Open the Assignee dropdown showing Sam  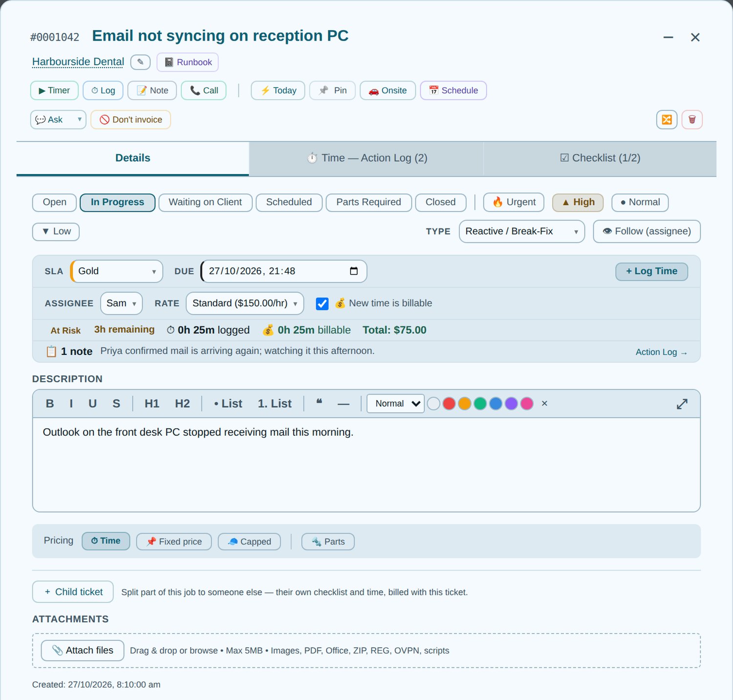[121, 304]
